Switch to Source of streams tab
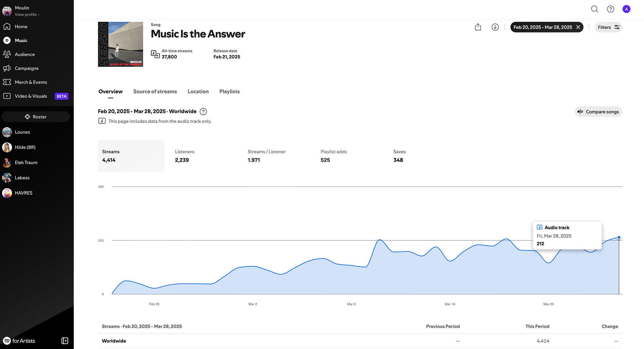This screenshot has height=349, width=644. pos(155,92)
